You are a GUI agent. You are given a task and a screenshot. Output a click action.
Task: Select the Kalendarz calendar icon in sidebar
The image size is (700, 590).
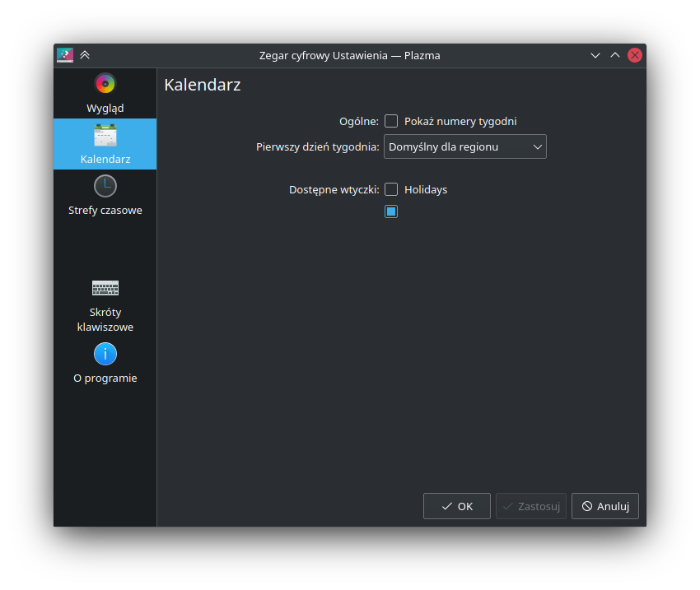click(x=105, y=135)
